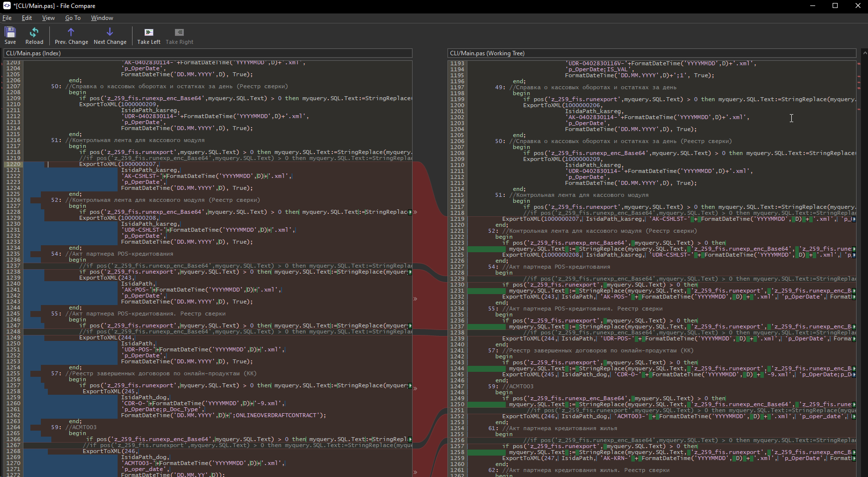Click the » take arrow beside Index line 1243

click(415, 299)
